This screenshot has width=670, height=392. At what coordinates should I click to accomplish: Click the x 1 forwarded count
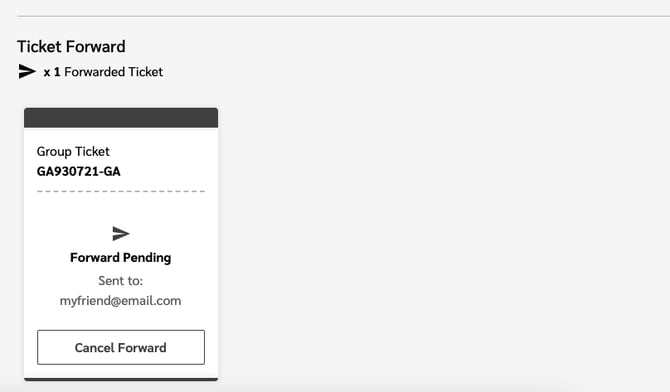click(52, 72)
